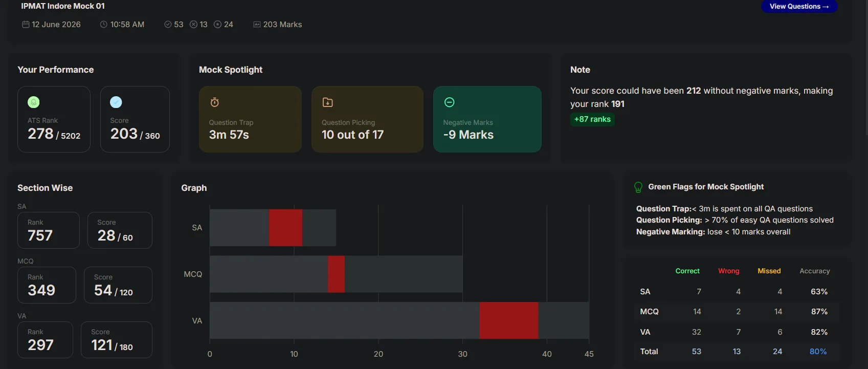Click the MCQ section Rank 349 card
This screenshot has height=369, width=868.
[x=47, y=285]
